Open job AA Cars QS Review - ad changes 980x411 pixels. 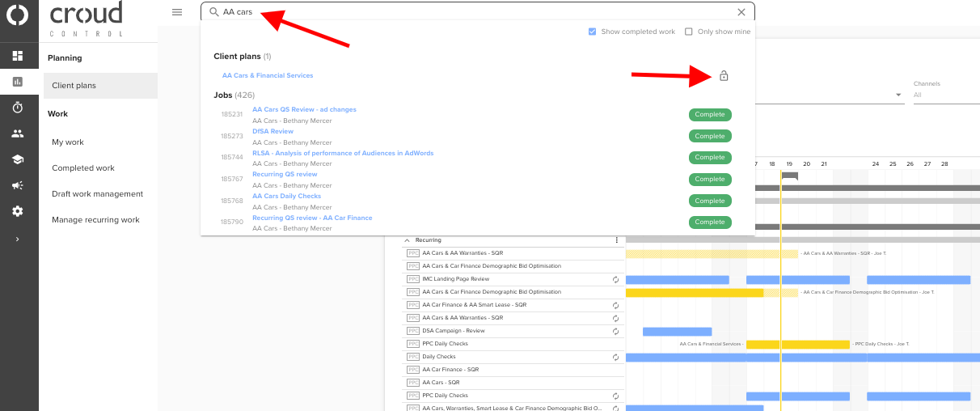[304, 109]
